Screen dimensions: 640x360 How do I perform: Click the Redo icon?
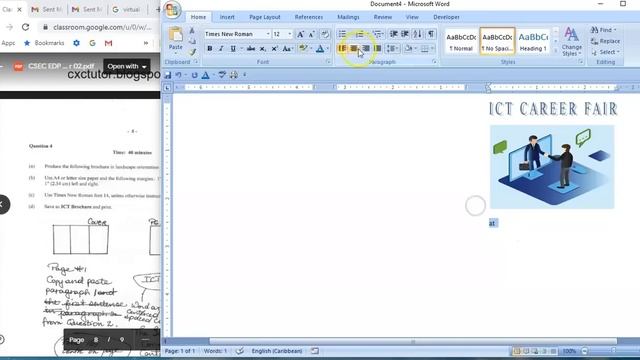point(194,75)
